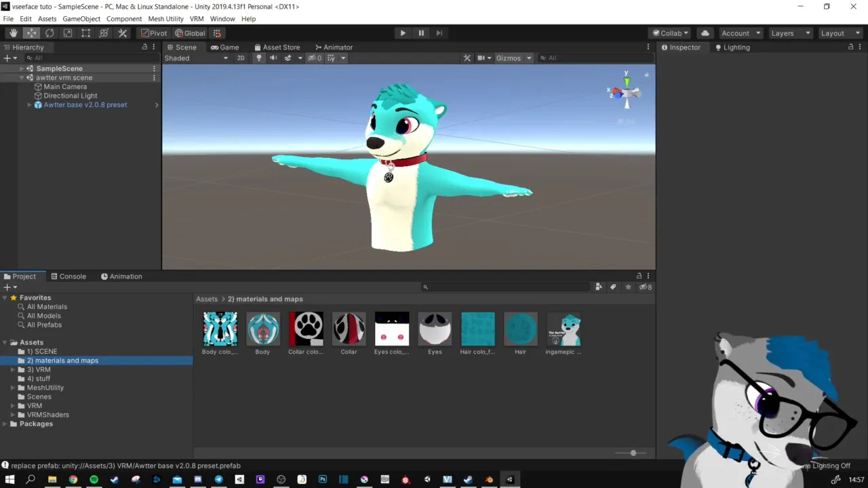Image resolution: width=868 pixels, height=488 pixels.
Task: Switch to the Game tab
Action: click(224, 47)
